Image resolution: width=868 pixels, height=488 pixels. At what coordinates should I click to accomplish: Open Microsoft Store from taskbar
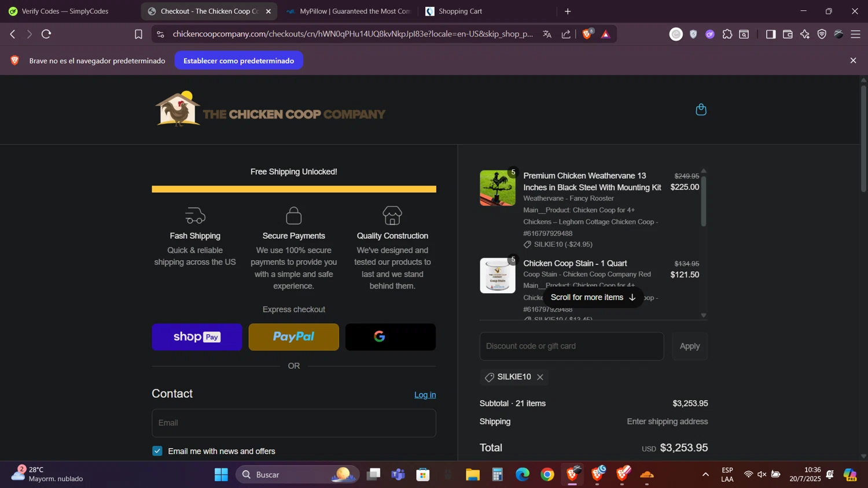[423, 475]
